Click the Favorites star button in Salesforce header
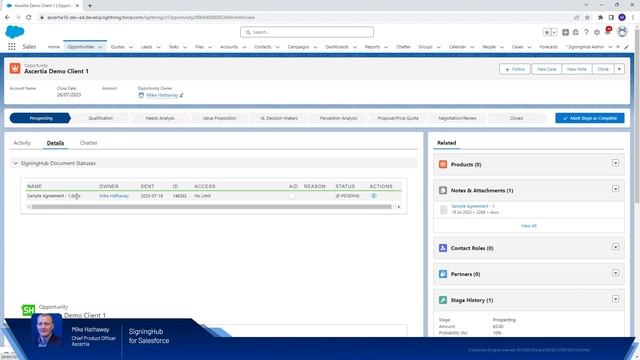 547,32
